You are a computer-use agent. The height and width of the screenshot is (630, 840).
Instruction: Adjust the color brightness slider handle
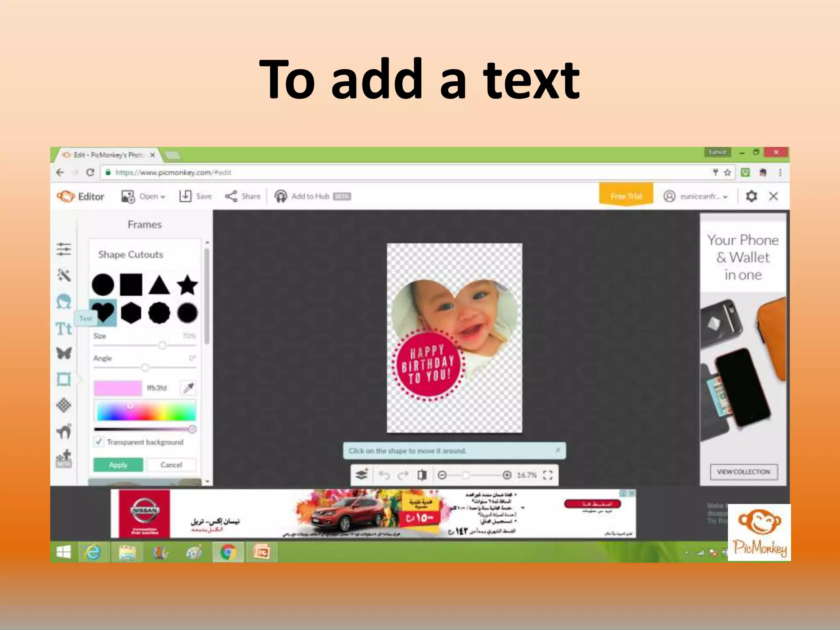(192, 429)
